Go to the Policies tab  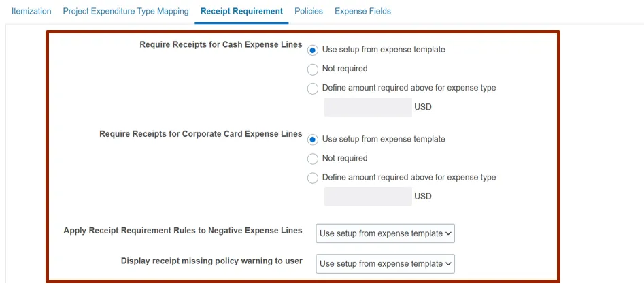[309, 12]
